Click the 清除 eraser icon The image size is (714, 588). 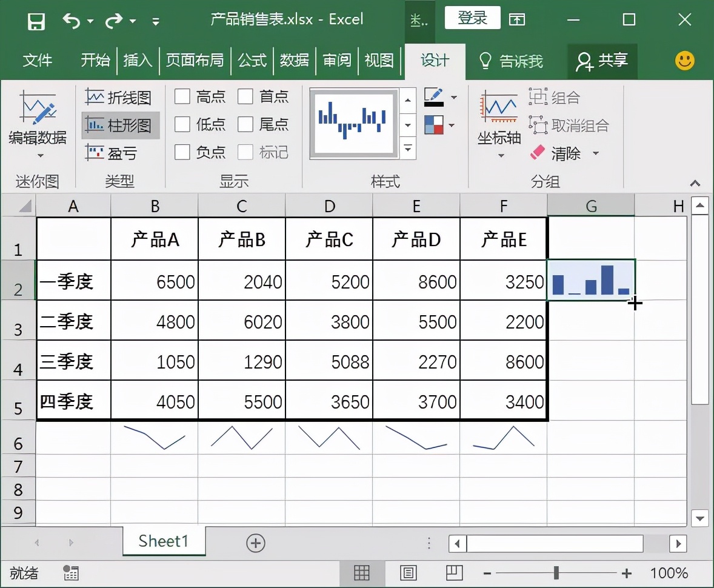point(538,153)
